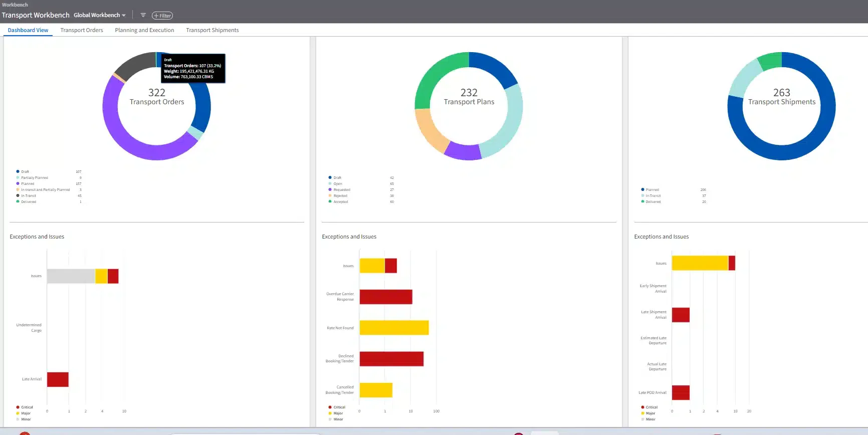Open the Transport Orders tab
This screenshot has width=868, height=435.
[82, 30]
